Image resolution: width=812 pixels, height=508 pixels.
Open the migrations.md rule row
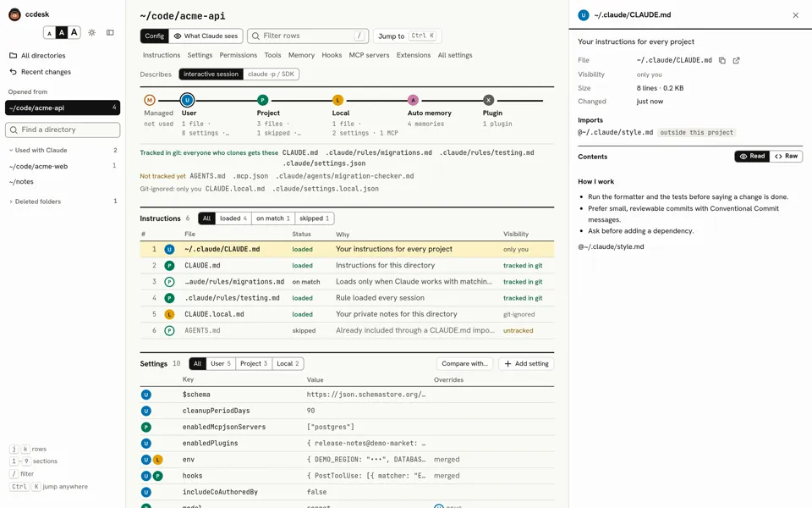point(347,282)
